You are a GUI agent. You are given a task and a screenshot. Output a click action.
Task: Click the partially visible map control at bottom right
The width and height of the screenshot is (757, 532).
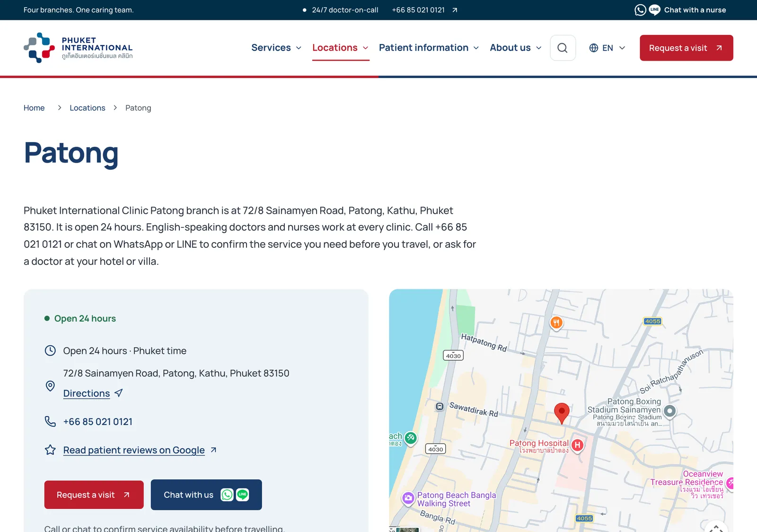coord(716,526)
